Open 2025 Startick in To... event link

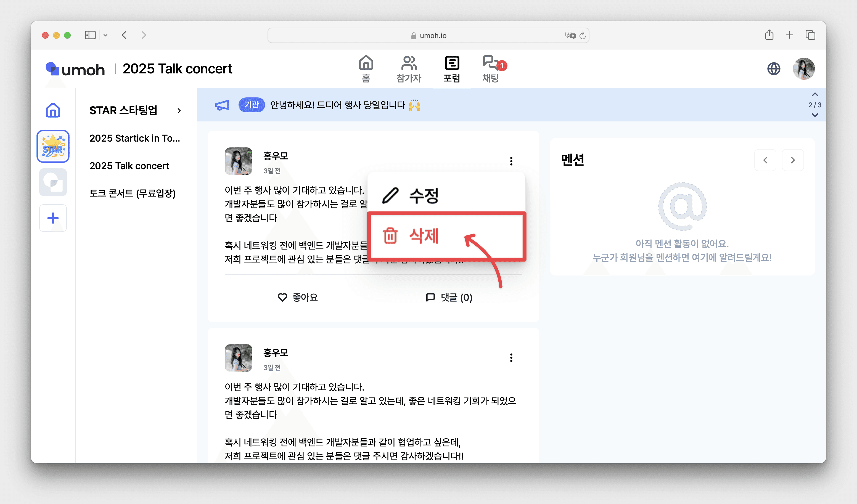click(135, 138)
